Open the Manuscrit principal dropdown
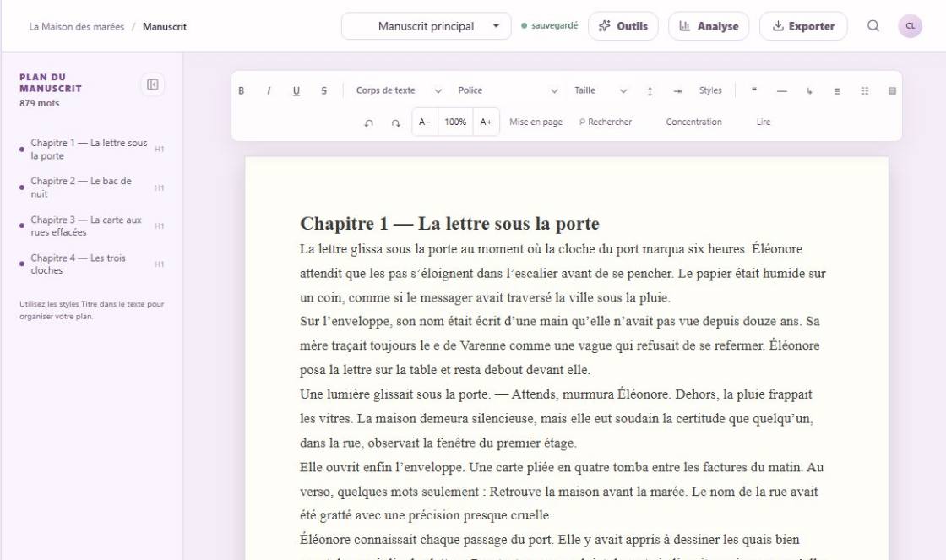 coord(426,26)
